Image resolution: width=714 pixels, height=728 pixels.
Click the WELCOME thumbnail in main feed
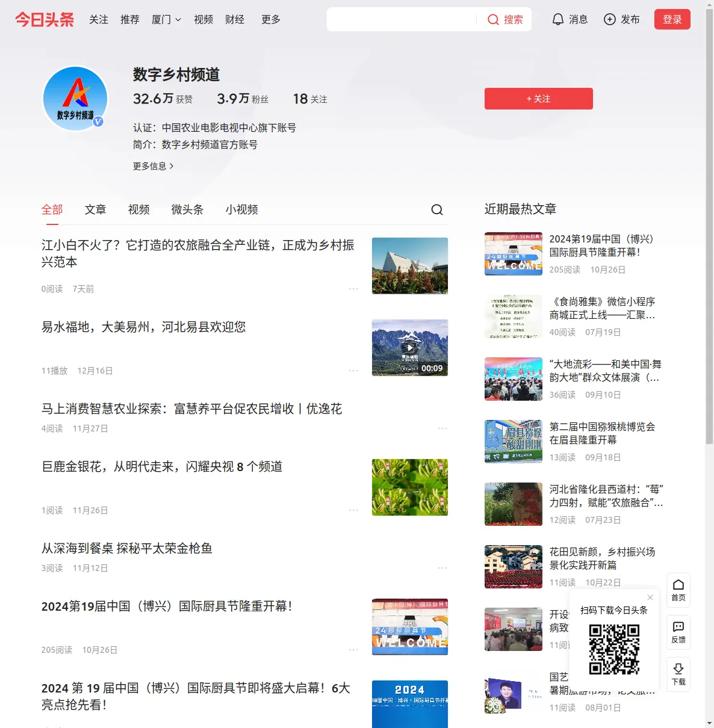[x=410, y=627]
